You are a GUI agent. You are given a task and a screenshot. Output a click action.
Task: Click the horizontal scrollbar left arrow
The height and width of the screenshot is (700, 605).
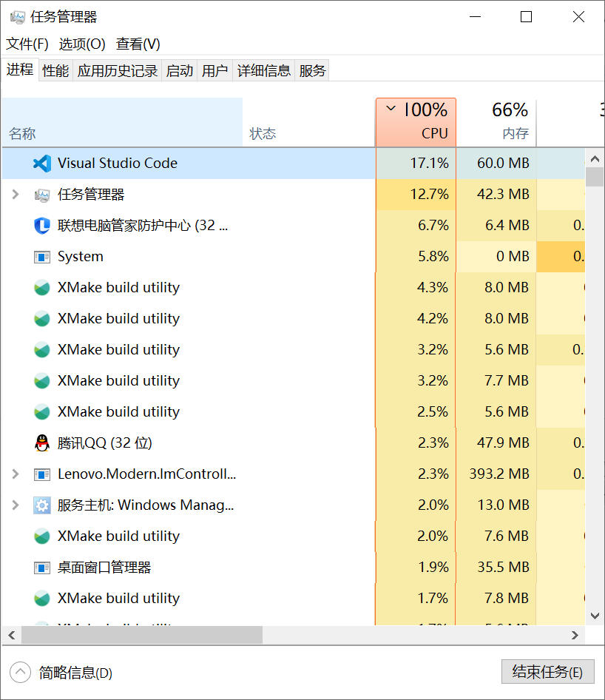pos(12,636)
